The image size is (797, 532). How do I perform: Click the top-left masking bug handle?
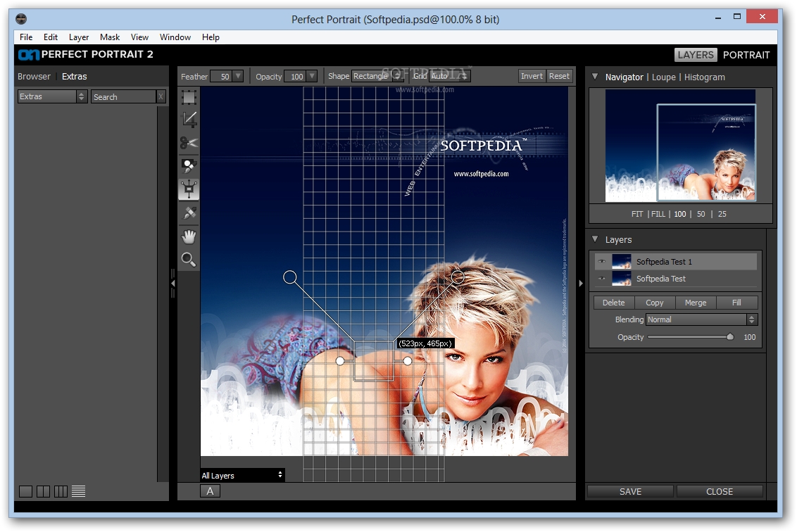click(290, 277)
